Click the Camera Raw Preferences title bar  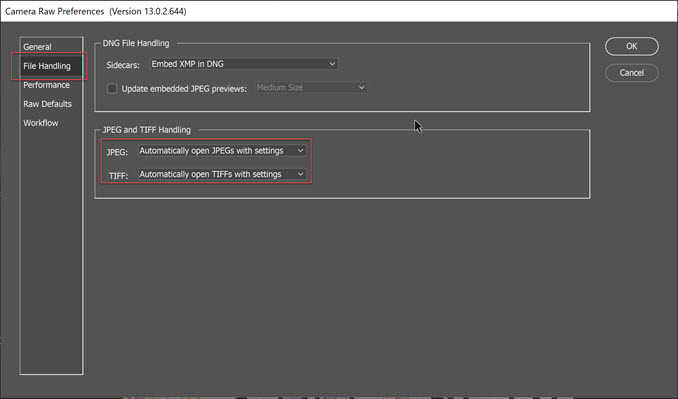pyautogui.click(x=339, y=11)
